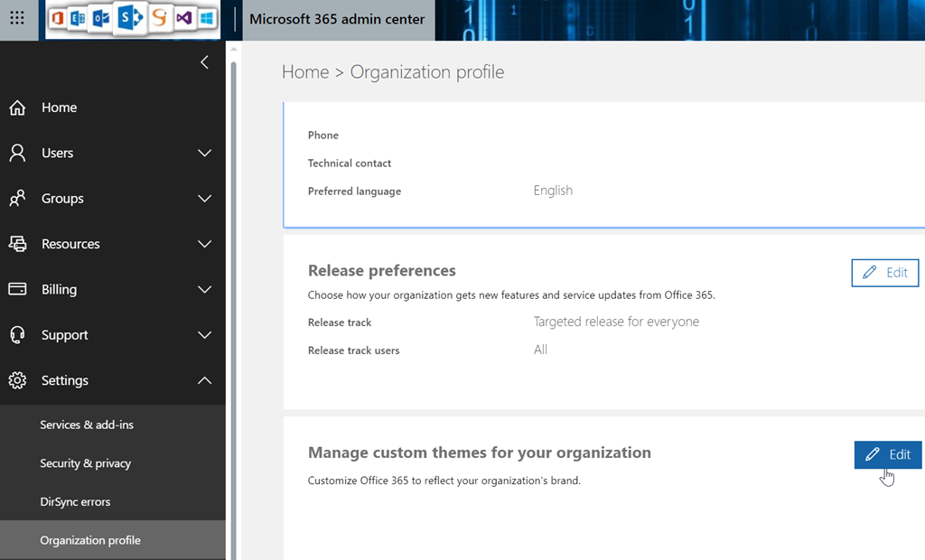The image size is (925, 560).
Task: Go to Security & privacy
Action: point(86,463)
